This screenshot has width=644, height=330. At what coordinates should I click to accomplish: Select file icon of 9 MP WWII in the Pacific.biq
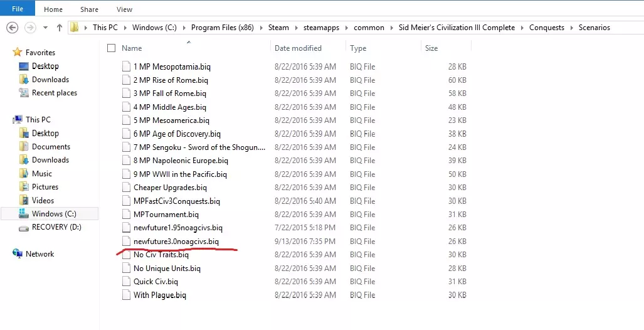126,174
